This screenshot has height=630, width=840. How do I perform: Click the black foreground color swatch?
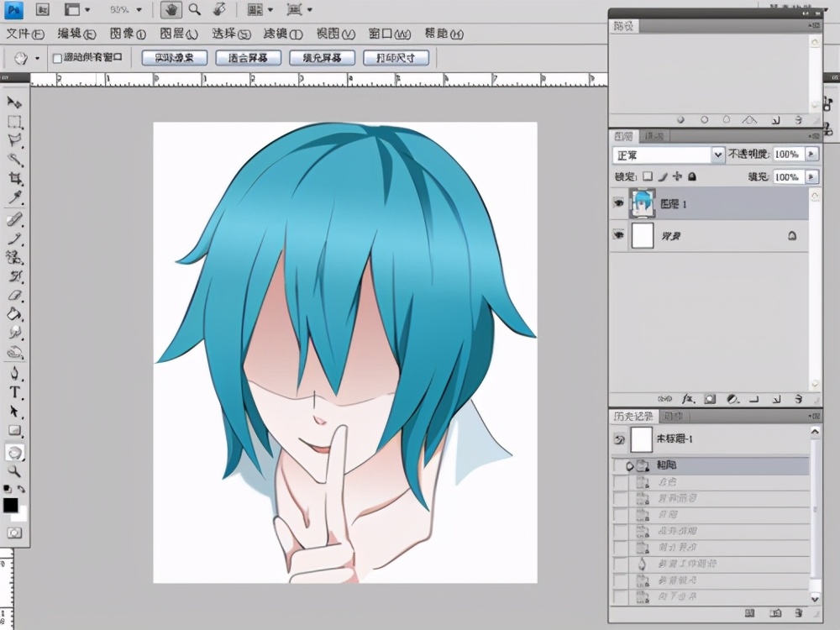click(x=11, y=505)
